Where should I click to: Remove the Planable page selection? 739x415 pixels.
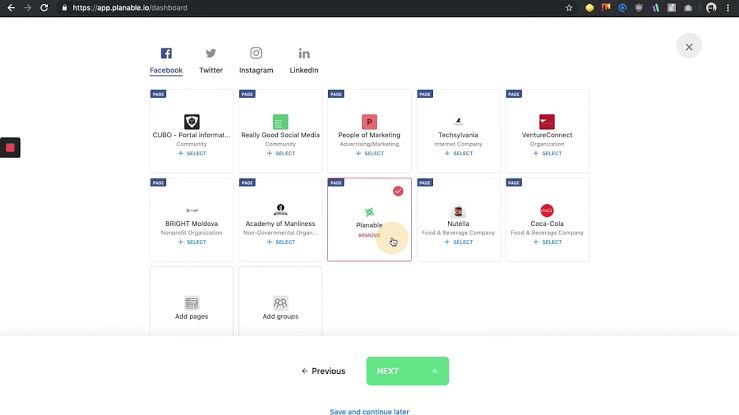[369, 235]
